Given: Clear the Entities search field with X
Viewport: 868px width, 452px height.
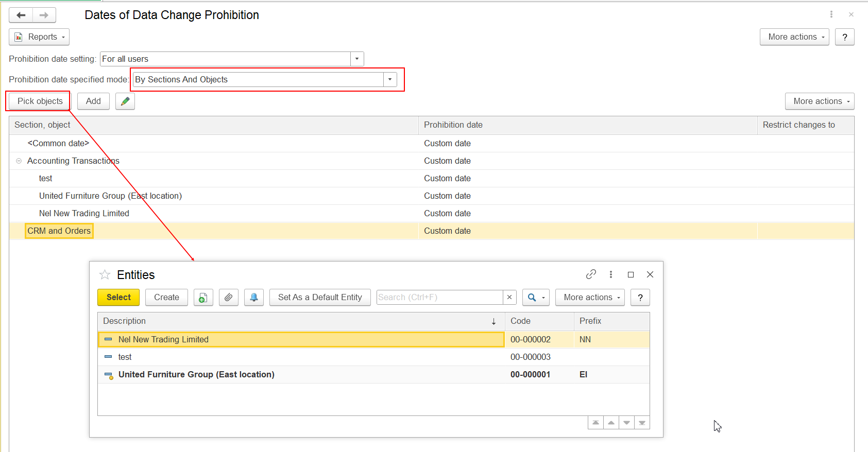Looking at the screenshot, I should pos(509,297).
